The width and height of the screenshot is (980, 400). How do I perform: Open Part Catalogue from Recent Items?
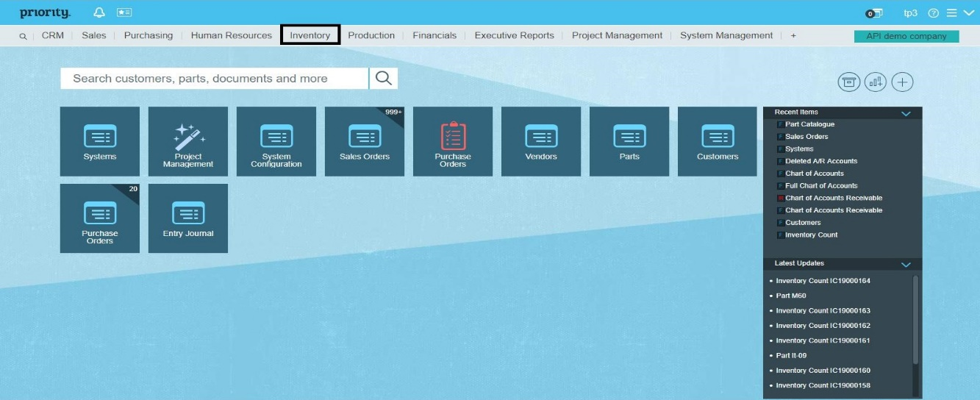coord(809,124)
